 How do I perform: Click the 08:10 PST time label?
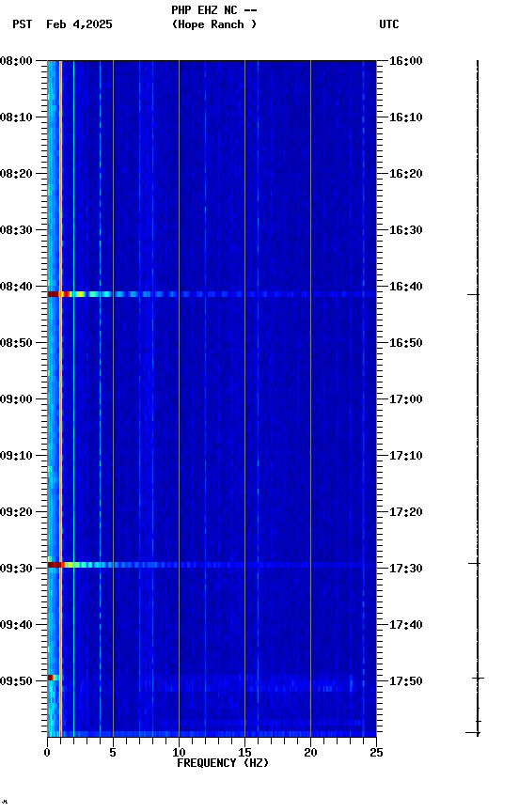16,117
